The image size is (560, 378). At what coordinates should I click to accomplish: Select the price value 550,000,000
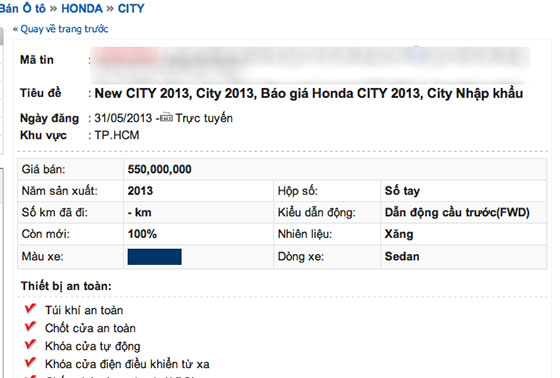(x=160, y=169)
